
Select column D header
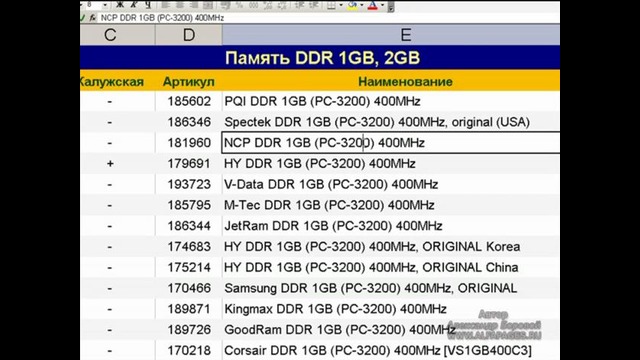[189, 35]
